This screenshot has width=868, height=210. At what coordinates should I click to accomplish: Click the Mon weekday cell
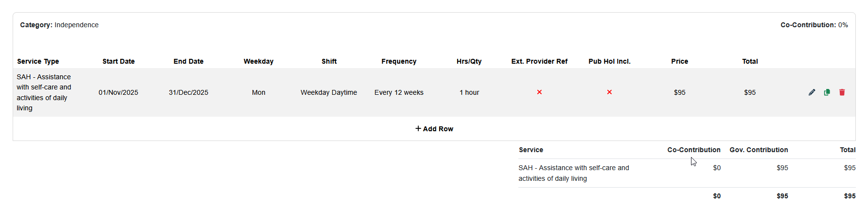coord(259,92)
